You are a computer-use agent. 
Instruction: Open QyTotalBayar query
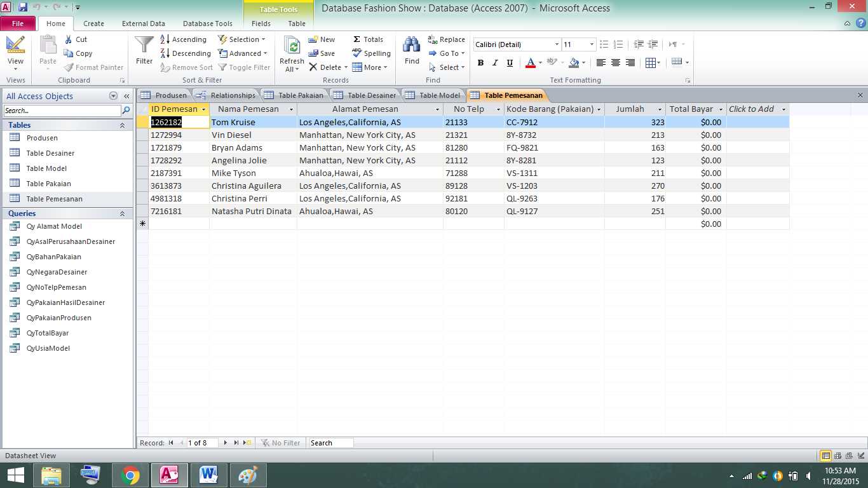tap(48, 333)
